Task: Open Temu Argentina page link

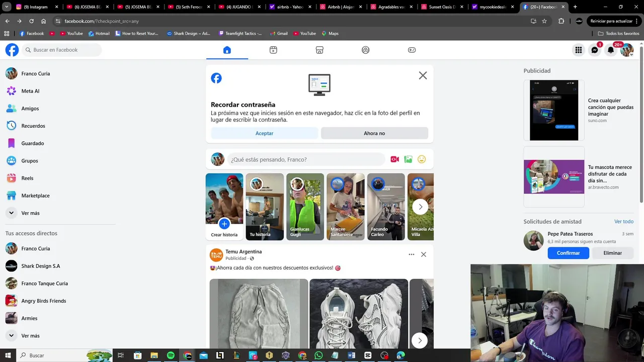Action: [244, 251]
